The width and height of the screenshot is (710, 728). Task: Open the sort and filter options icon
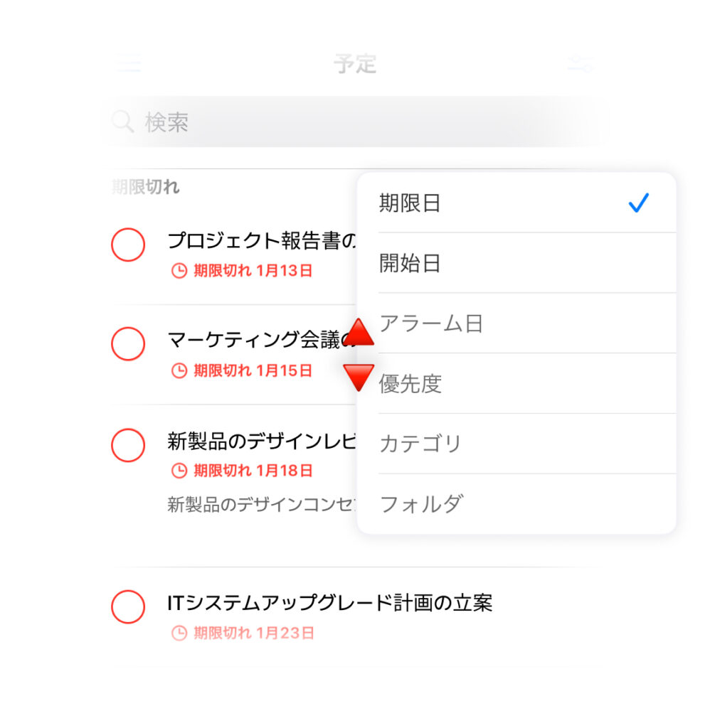[579, 63]
